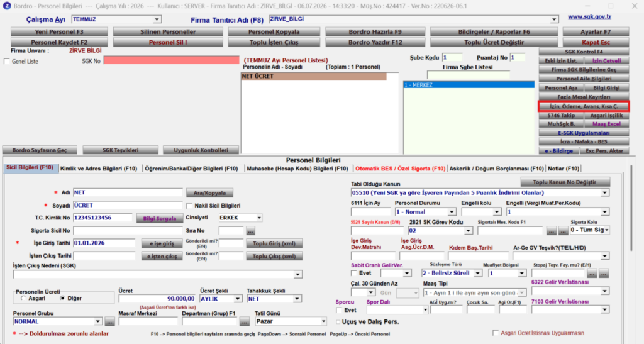The width and height of the screenshot is (644, 344).
Task: Click the İzin Cetveli button
Action: 606,61
